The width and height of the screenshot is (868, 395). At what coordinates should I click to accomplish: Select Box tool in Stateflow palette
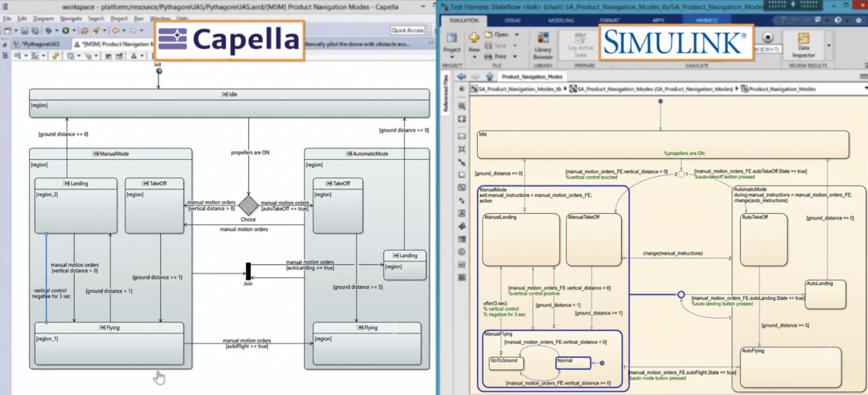pyautogui.click(x=462, y=174)
